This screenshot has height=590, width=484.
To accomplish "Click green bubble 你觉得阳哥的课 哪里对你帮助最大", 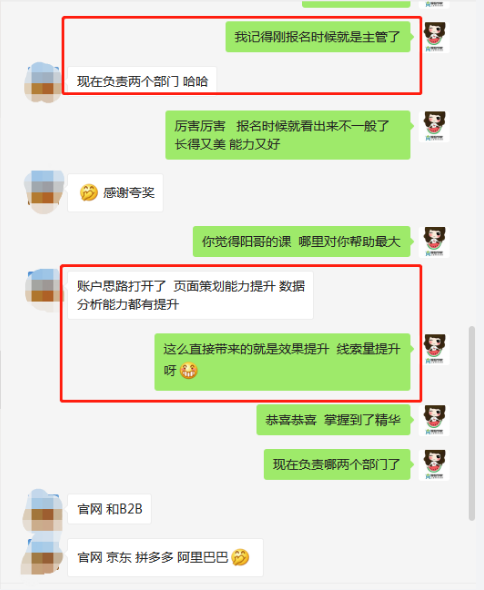I will click(301, 242).
